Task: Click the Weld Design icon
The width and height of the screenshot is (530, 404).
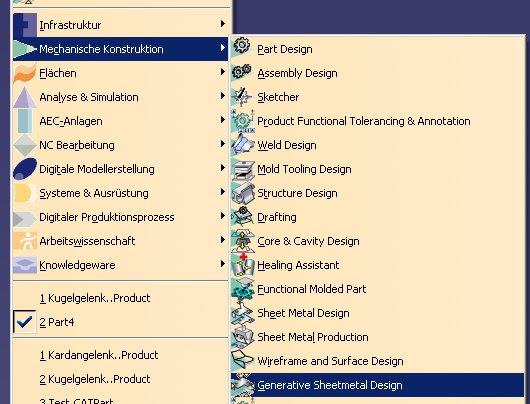Action: [243, 144]
